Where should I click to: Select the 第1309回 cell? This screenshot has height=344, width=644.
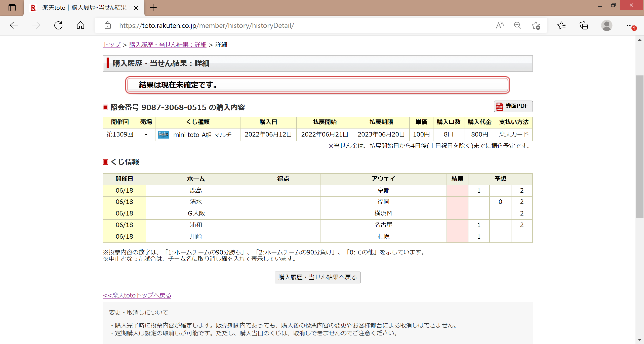click(120, 135)
